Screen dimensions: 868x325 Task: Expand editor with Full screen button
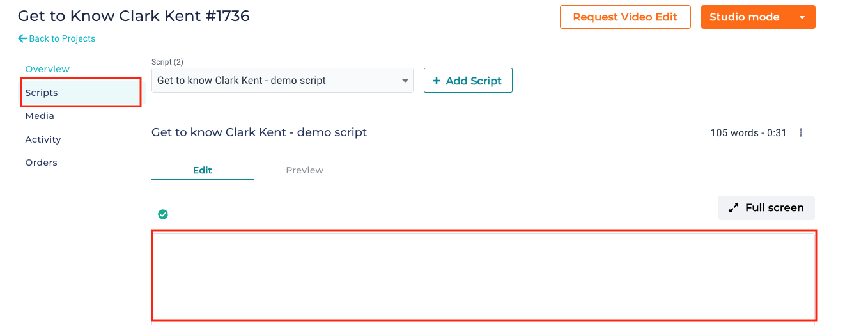pyautogui.click(x=766, y=208)
